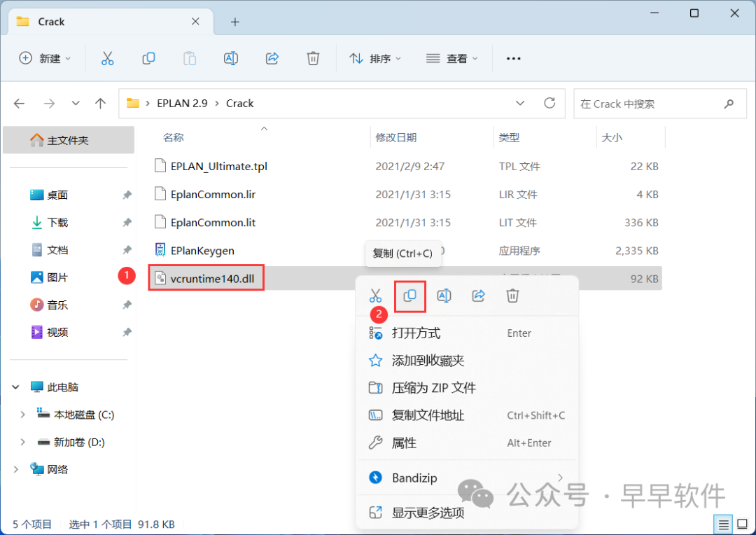Click the Rename icon in context menu
Screen dimensions: 756x535
coord(444,296)
